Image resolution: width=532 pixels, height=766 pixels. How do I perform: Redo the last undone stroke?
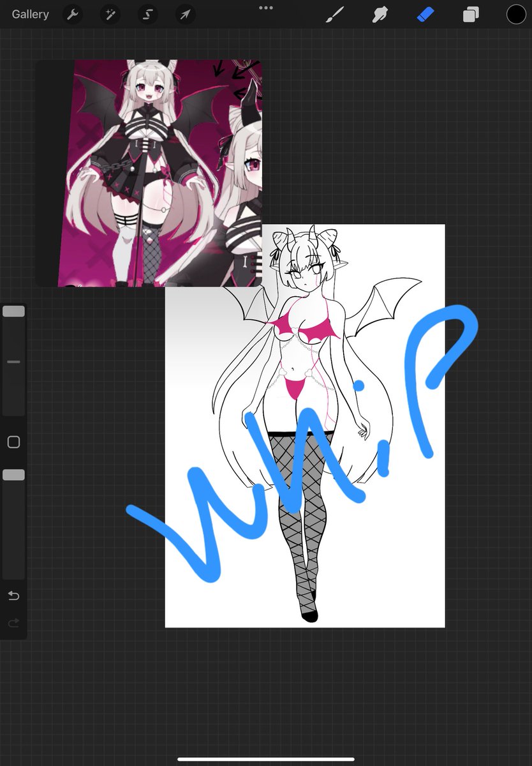pos(13,623)
